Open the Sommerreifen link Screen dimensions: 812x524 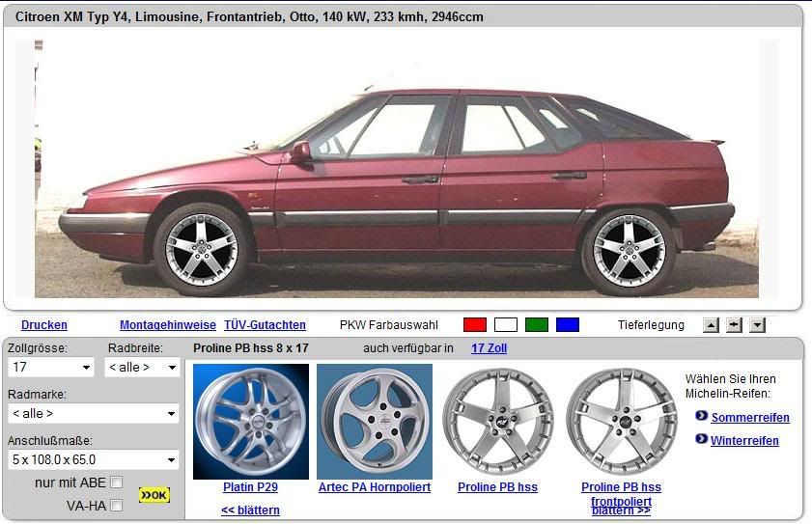[750, 417]
